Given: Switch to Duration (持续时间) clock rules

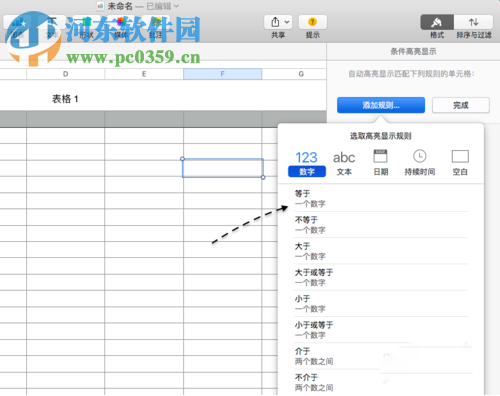Looking at the screenshot, I should [420, 163].
